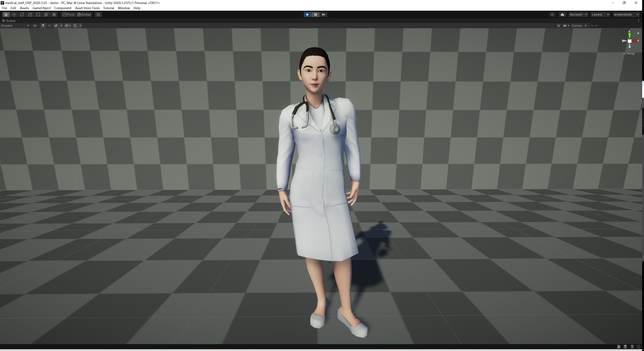Open the Help menu
The height and width of the screenshot is (351, 644).
[x=137, y=8]
